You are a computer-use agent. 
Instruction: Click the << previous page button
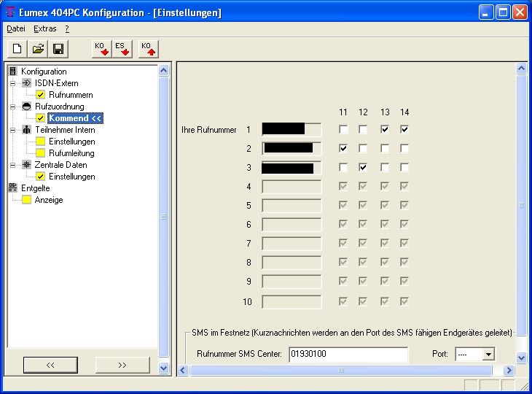(50, 365)
